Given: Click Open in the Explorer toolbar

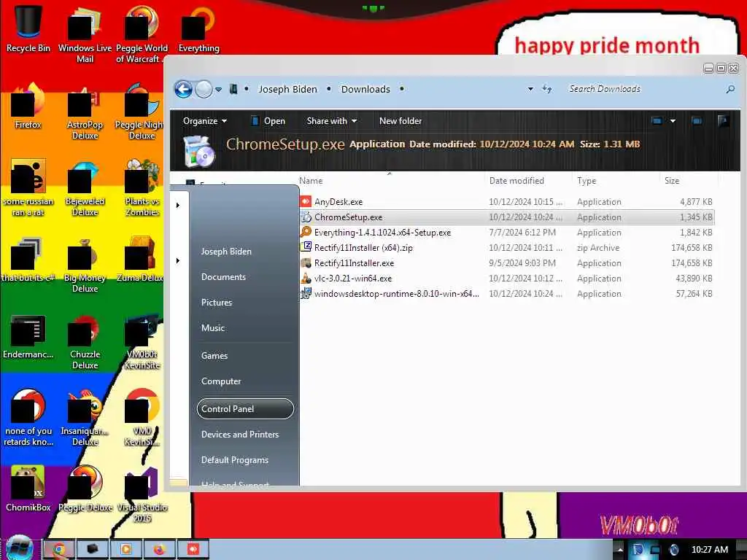Looking at the screenshot, I should click(x=268, y=121).
